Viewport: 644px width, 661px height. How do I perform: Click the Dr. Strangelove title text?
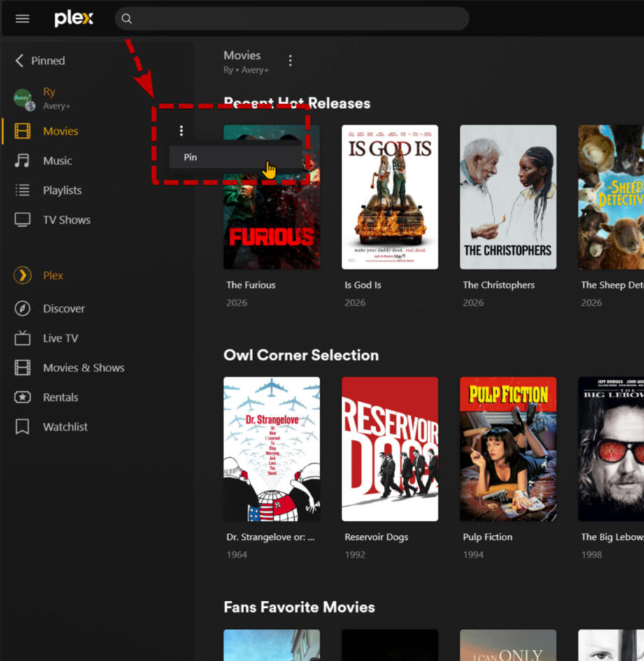(270, 537)
